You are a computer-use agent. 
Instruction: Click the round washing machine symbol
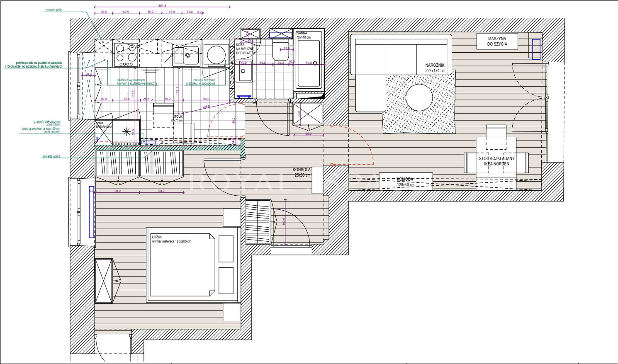216,54
